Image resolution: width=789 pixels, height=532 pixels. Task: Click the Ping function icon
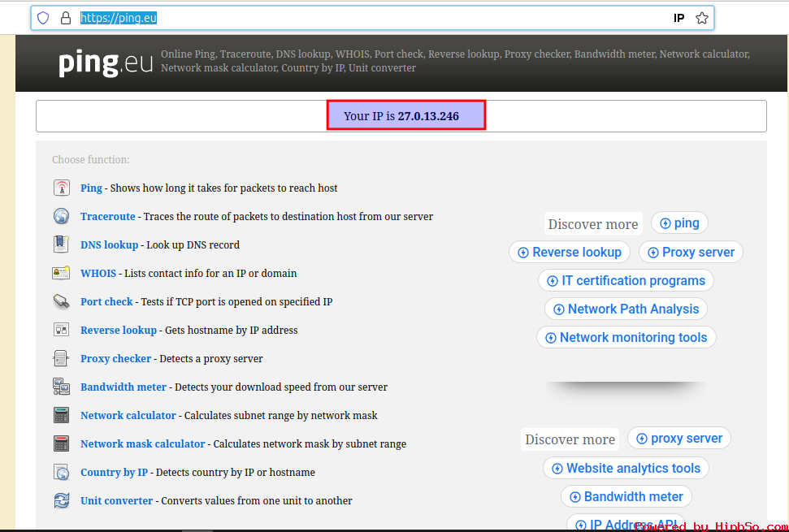pos(61,188)
